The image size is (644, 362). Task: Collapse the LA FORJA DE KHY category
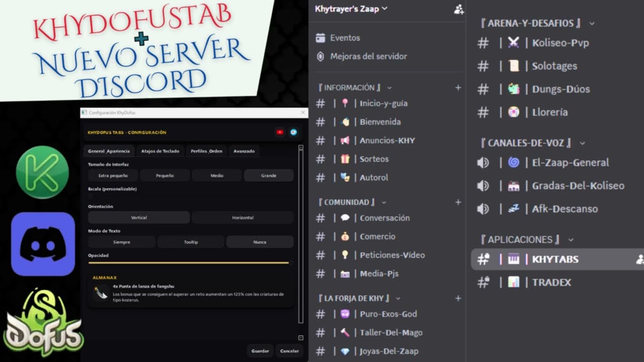coord(398,299)
